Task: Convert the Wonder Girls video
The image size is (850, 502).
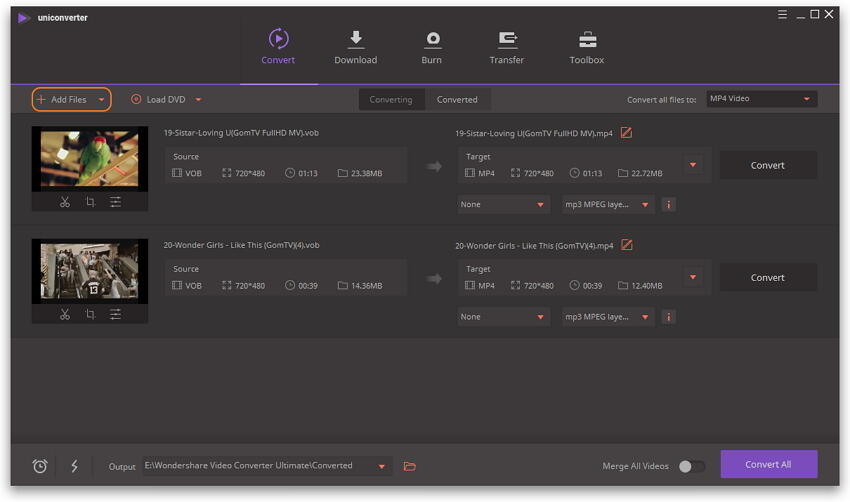Action: pyautogui.click(x=768, y=278)
